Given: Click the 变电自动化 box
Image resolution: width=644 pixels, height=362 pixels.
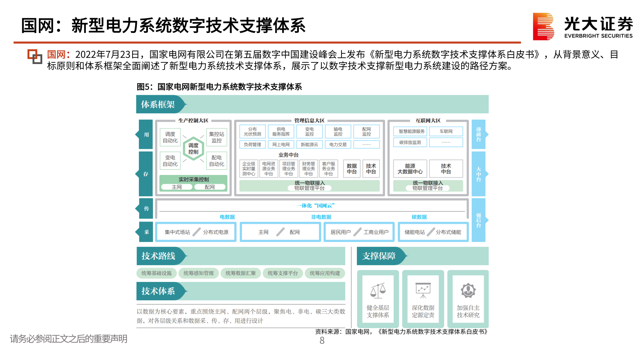Looking at the screenshot, I should click(x=170, y=161).
